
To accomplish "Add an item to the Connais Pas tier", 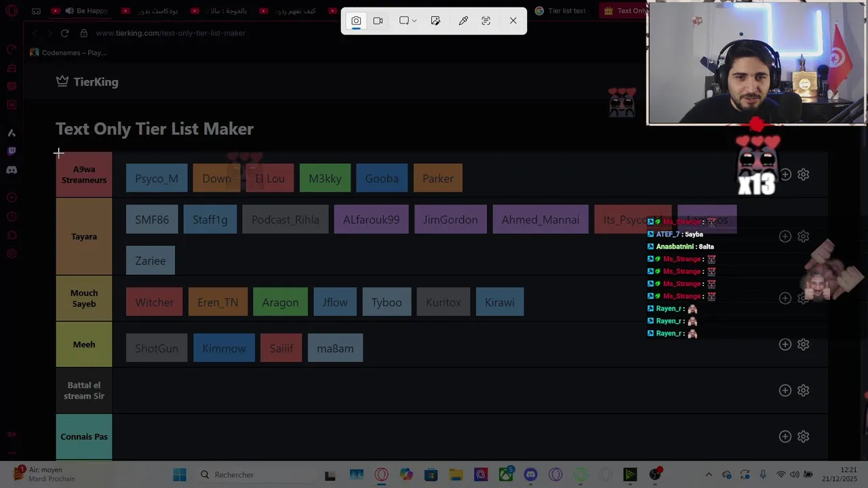I will pos(785,436).
